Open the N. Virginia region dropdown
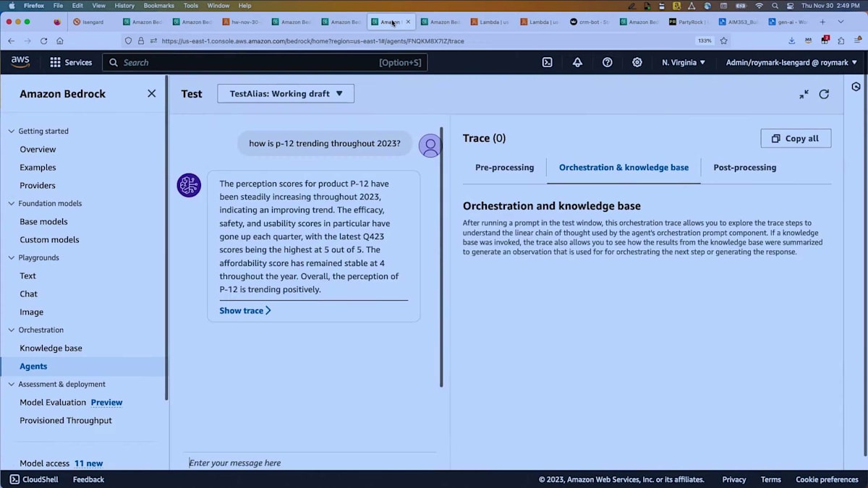868x488 pixels. (x=684, y=62)
